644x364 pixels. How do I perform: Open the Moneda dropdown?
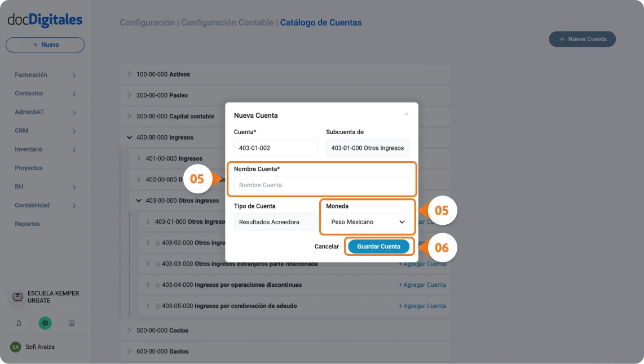(367, 221)
